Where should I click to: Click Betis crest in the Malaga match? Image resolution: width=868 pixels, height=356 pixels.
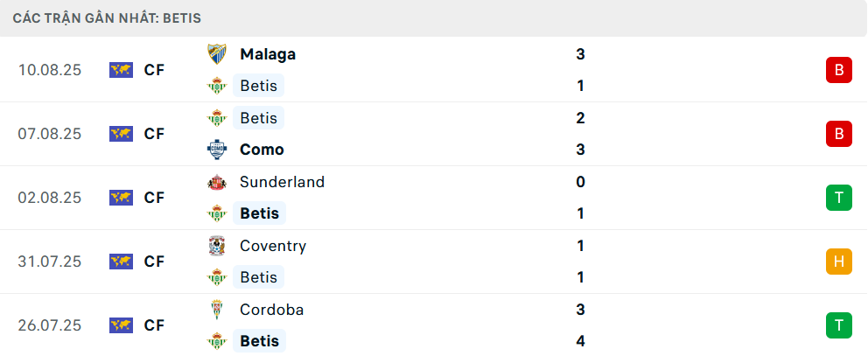coord(216,86)
